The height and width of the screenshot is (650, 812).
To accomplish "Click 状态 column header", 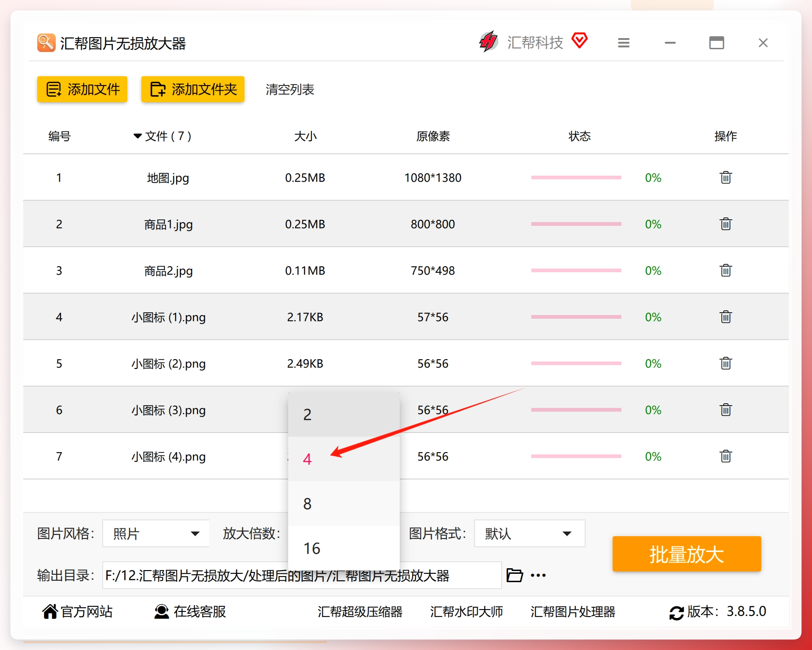I will pos(580,136).
